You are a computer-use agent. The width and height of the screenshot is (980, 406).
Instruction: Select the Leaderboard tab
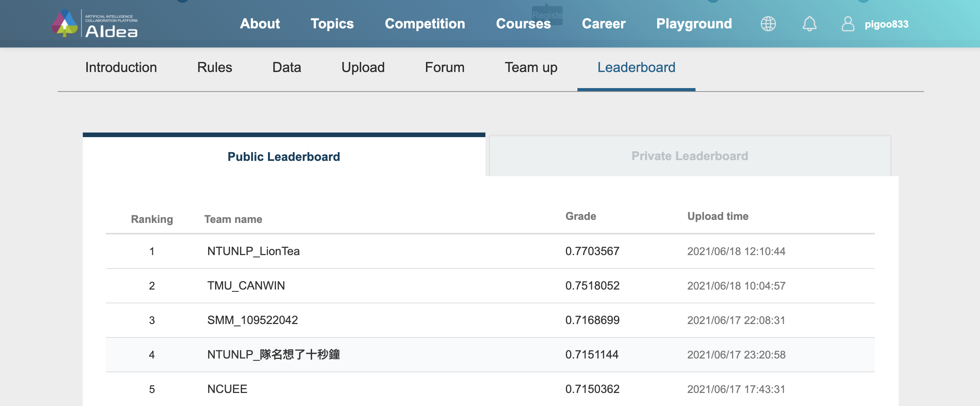coord(636,67)
